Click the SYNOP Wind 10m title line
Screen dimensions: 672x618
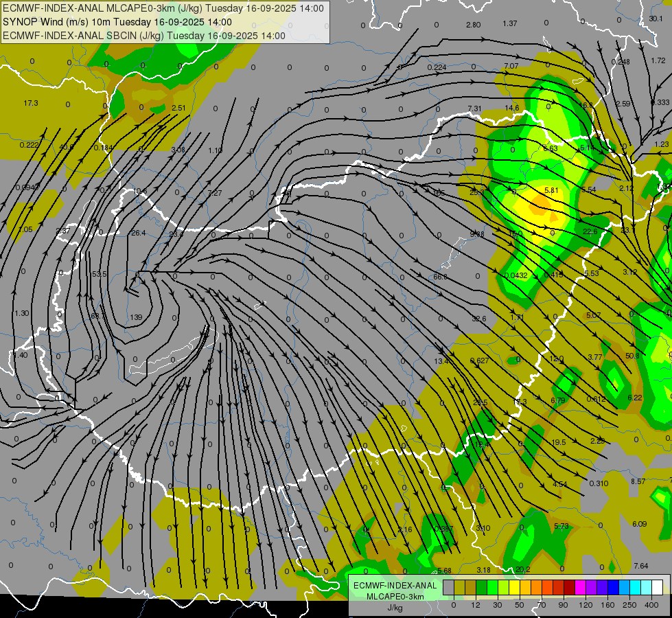click(117, 22)
